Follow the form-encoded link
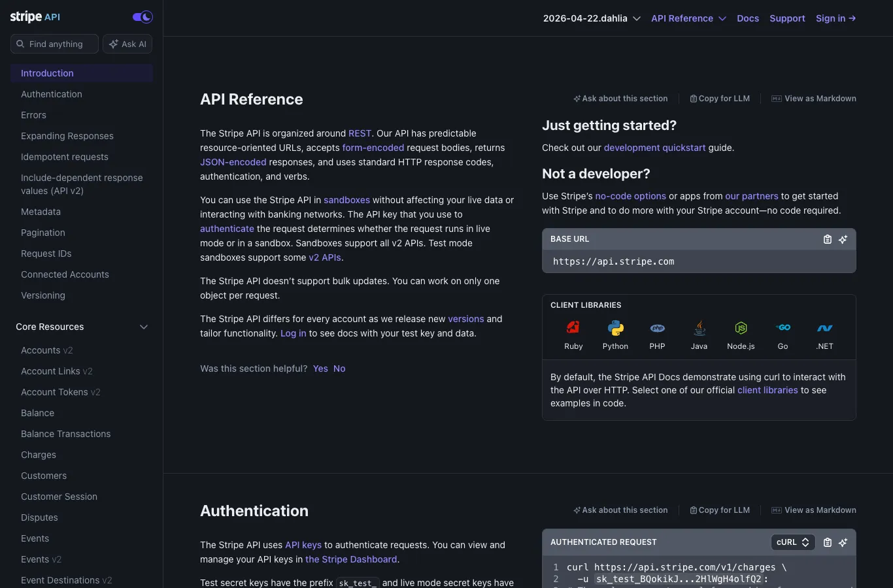Image resolution: width=893 pixels, height=588 pixels. tap(373, 148)
